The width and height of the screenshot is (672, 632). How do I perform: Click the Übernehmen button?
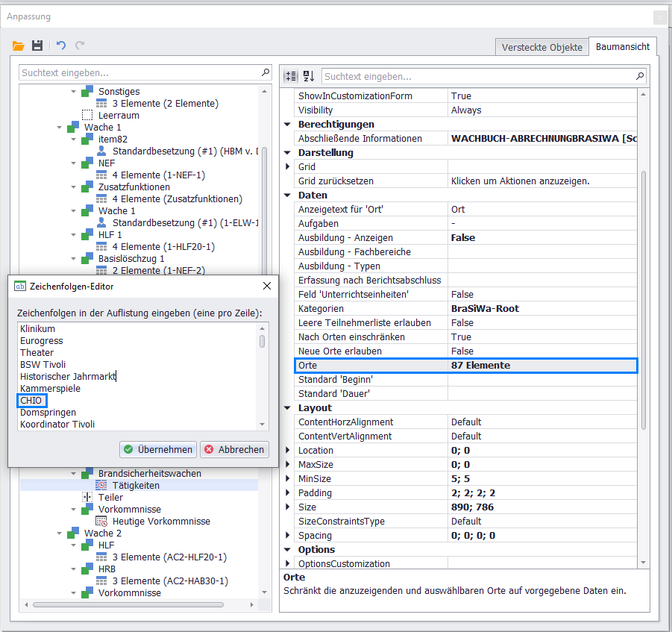tap(158, 449)
